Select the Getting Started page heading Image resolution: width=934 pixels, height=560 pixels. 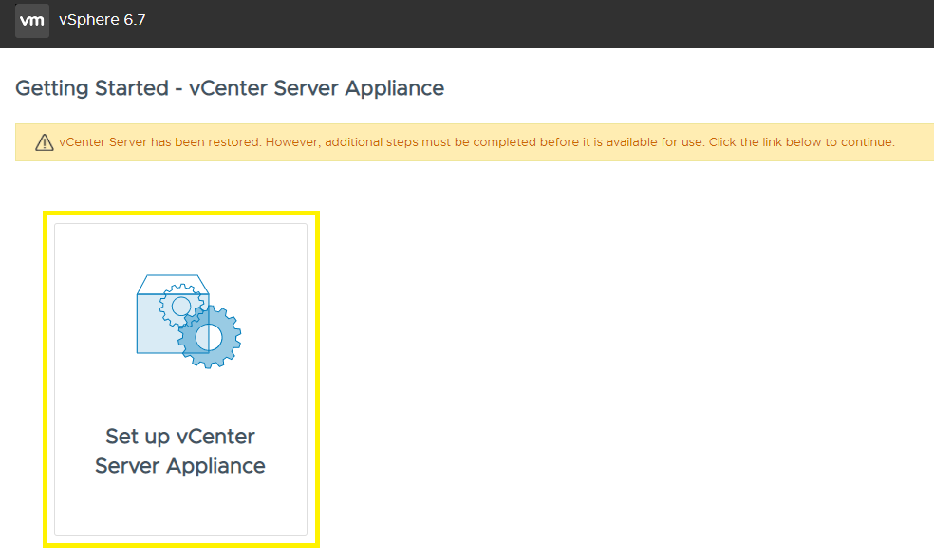(229, 87)
